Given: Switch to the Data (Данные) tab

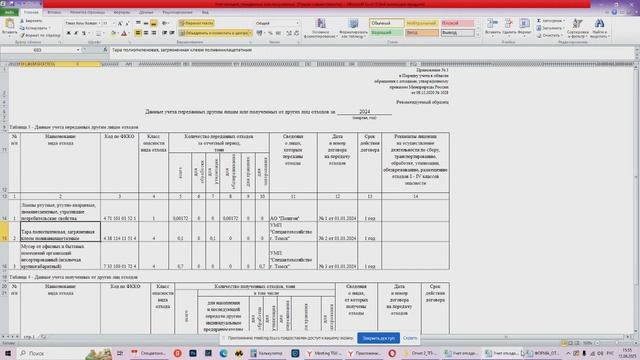Looking at the screenshot, I should 146,12.
